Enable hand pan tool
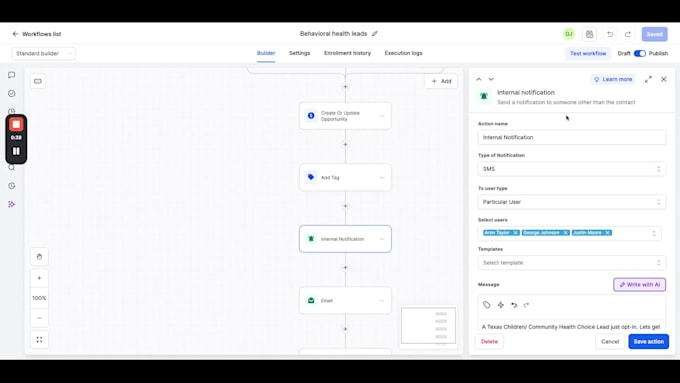This screenshot has width=680, height=383. [39, 257]
